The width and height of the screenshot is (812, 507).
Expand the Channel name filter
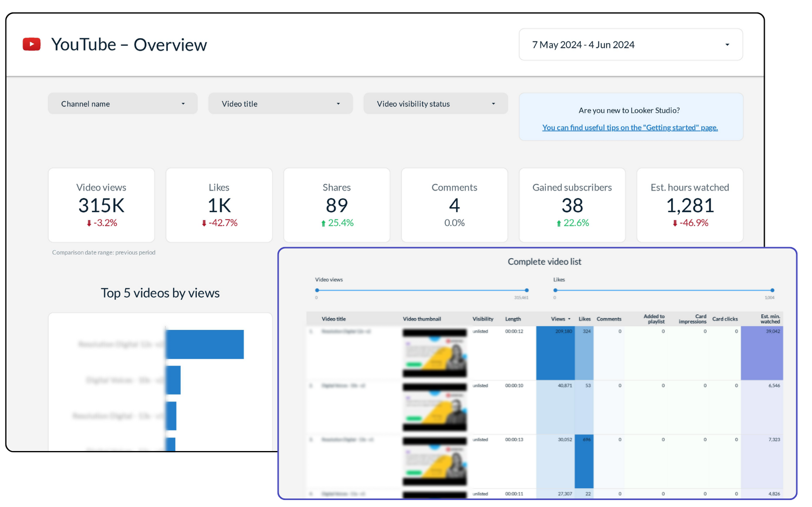(x=123, y=104)
